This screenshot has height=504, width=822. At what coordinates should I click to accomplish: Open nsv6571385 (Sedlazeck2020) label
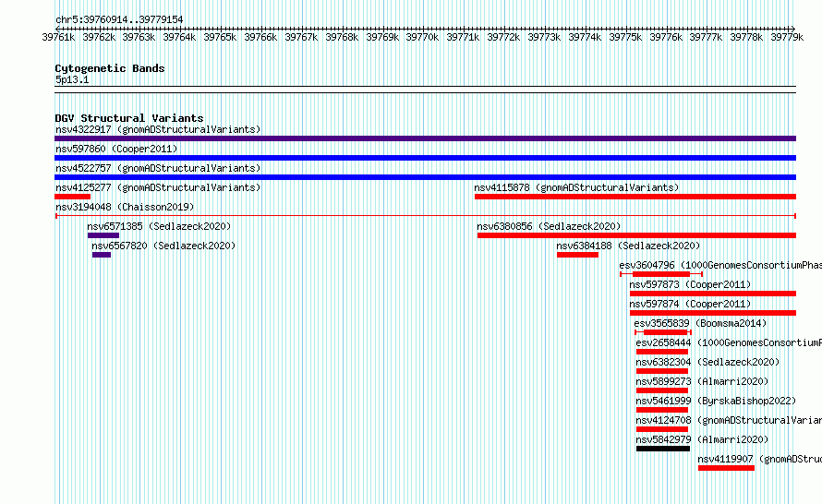159,226
